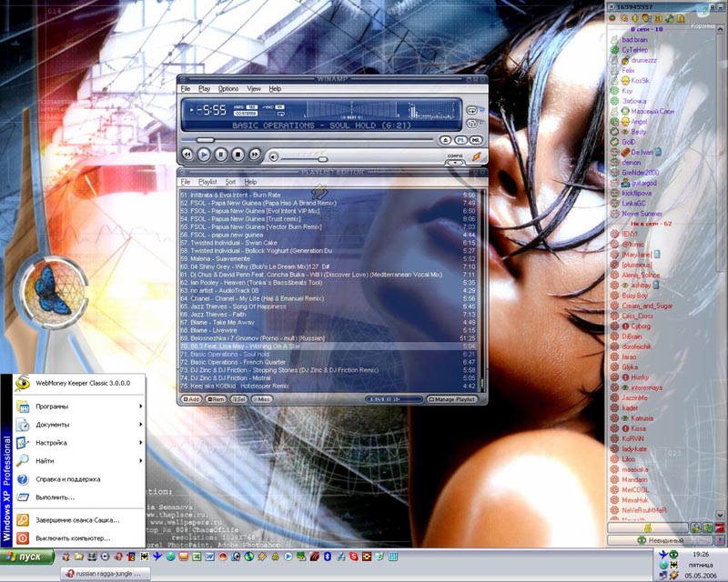Click the Bluetooth quick launch icon
This screenshot has width=728, height=582.
(328, 556)
